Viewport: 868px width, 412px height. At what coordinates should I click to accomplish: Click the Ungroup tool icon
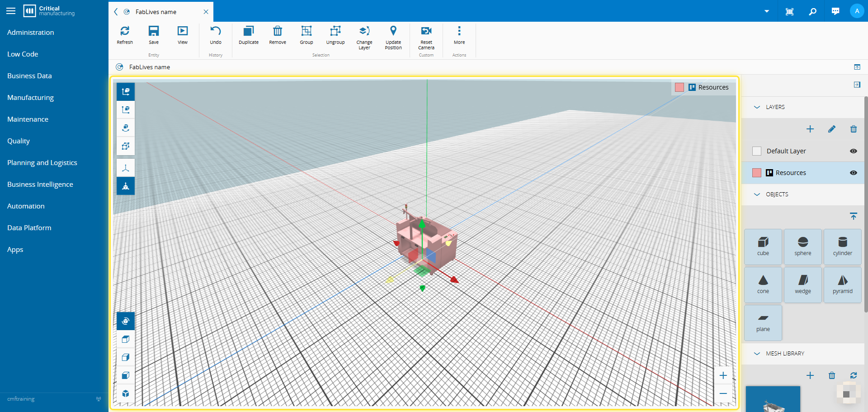coord(335,31)
